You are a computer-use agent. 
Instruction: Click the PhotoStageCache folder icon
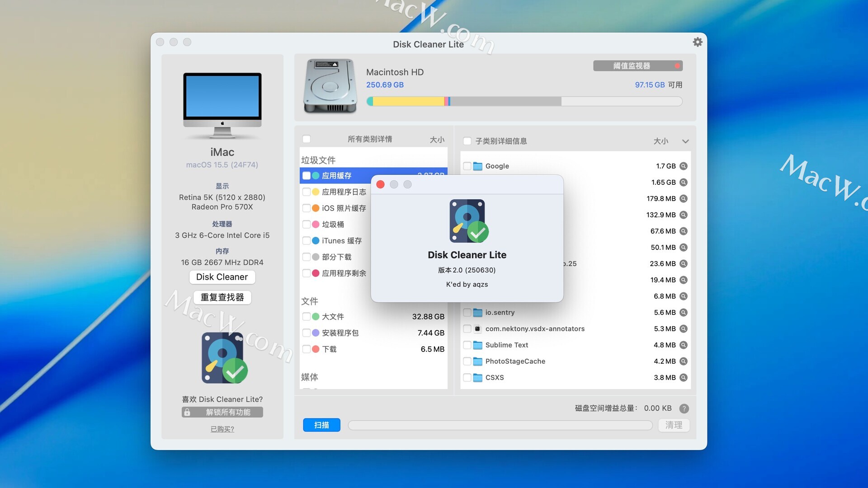[477, 361]
